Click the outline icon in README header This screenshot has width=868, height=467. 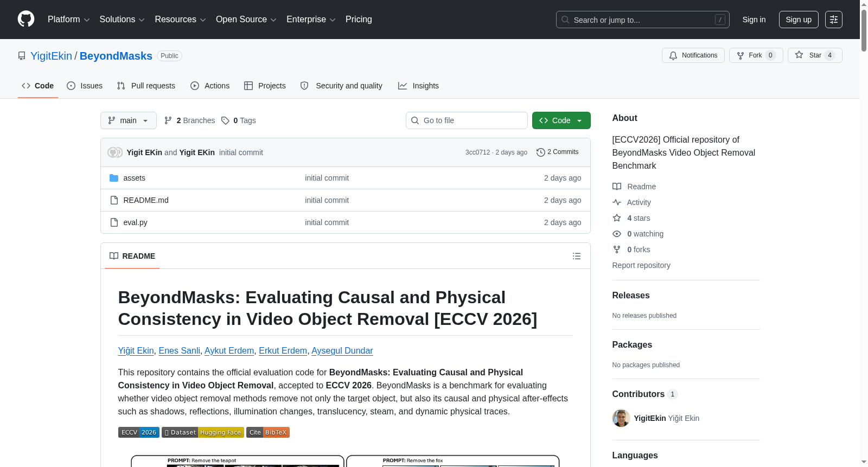[577, 256]
